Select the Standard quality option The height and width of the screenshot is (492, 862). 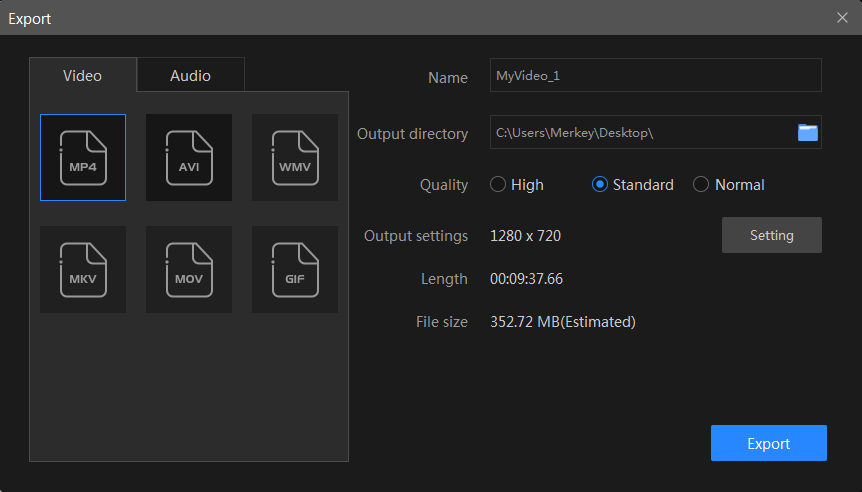pos(600,185)
